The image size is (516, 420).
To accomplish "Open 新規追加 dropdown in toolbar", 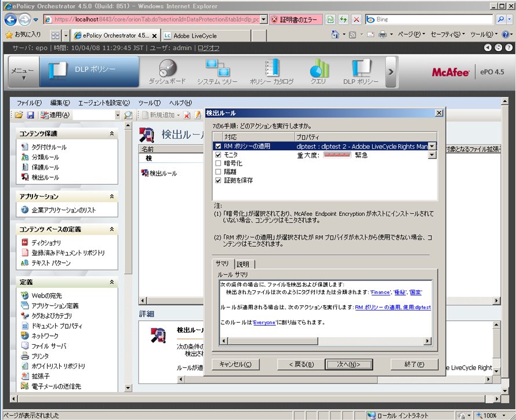I will (162, 115).
